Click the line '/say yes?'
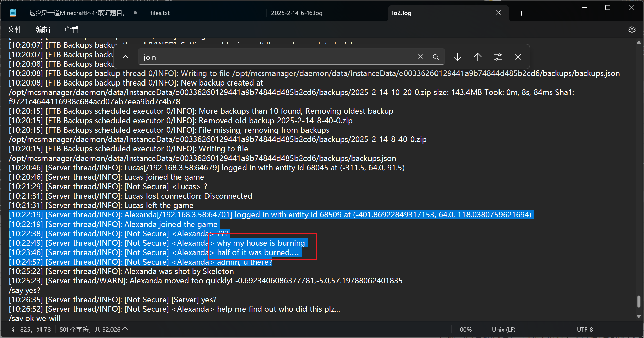644x338 pixels. tap(25, 290)
